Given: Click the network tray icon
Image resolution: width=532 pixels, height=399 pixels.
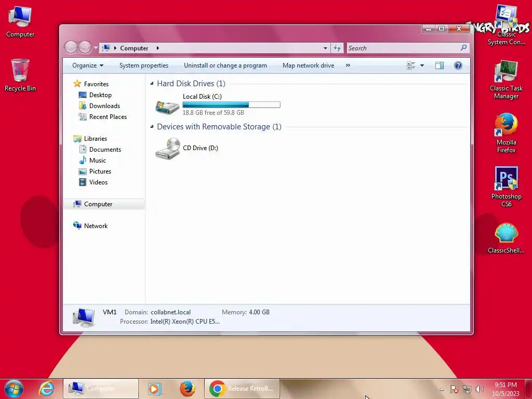Looking at the screenshot, I should (x=467, y=389).
